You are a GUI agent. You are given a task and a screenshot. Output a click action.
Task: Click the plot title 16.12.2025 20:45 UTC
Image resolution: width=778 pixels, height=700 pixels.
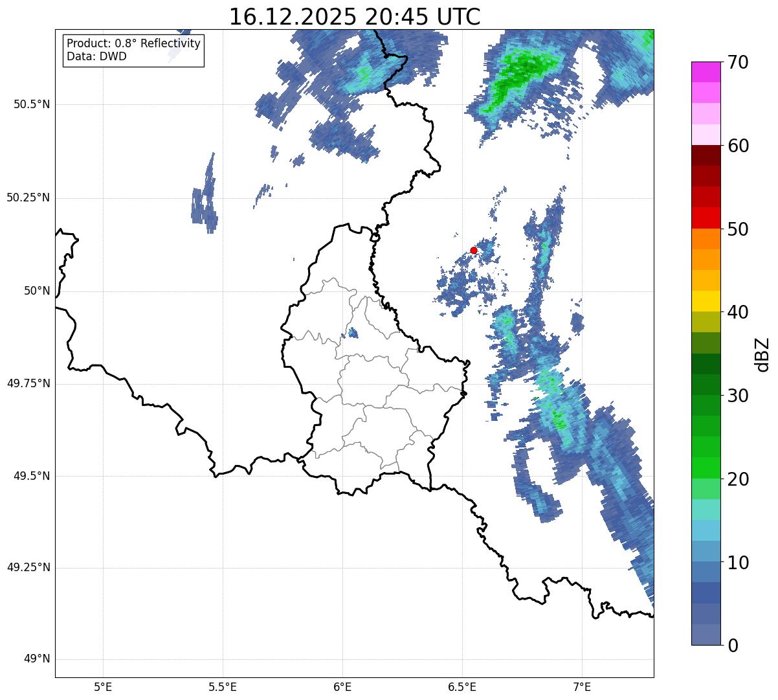(355, 17)
